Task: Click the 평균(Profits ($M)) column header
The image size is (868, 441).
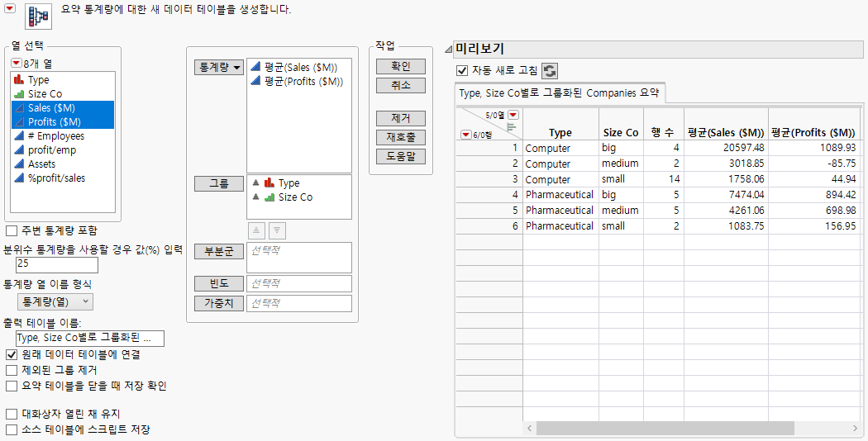Action: point(813,133)
